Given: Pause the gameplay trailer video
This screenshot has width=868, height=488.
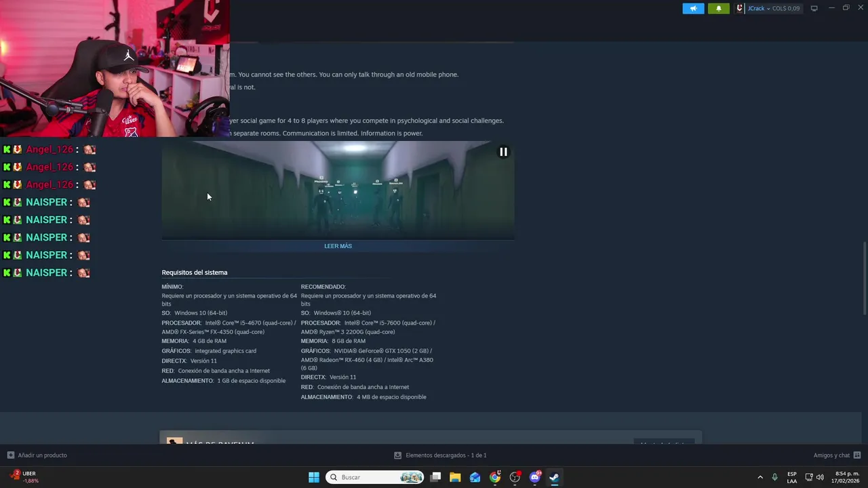Looking at the screenshot, I should [503, 152].
